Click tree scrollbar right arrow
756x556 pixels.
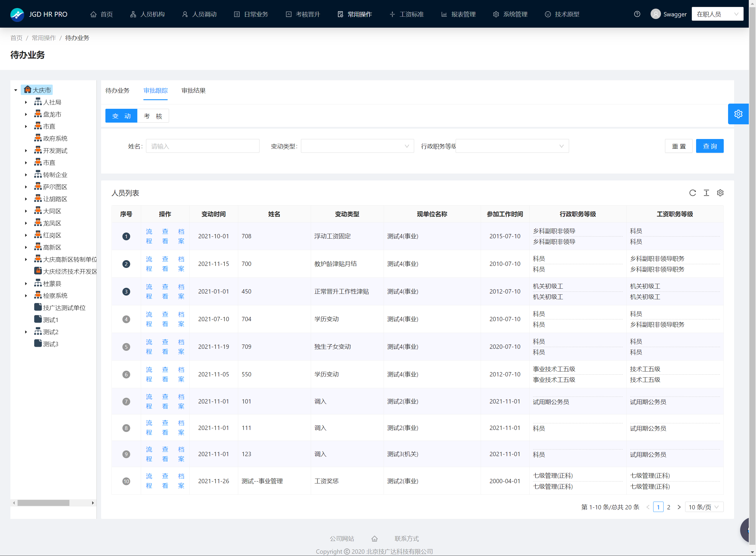coord(93,503)
